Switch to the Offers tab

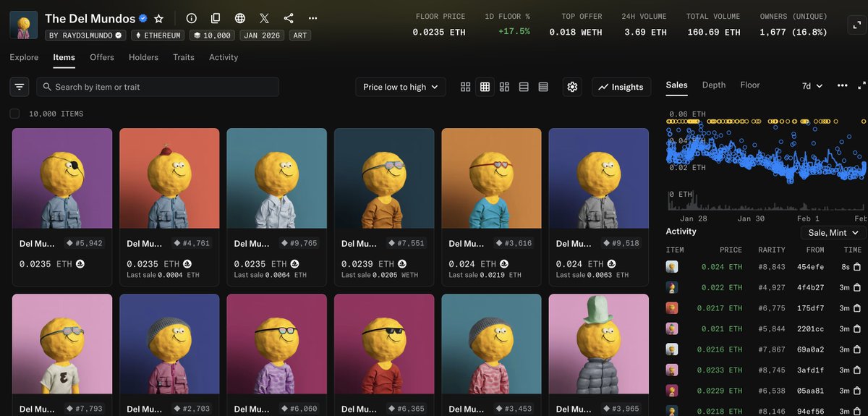pos(102,57)
